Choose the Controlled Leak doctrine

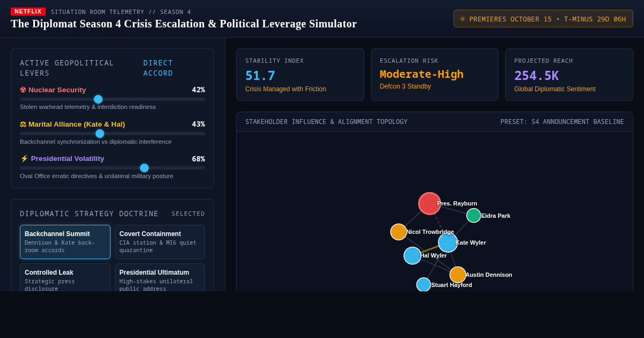coord(65,277)
